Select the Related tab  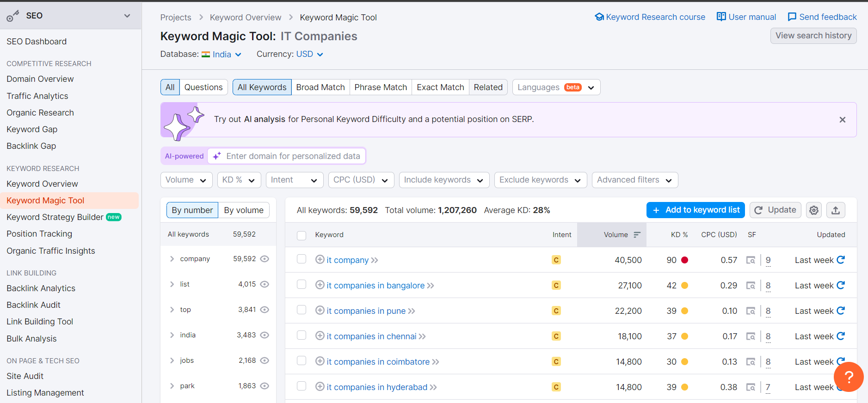(488, 87)
